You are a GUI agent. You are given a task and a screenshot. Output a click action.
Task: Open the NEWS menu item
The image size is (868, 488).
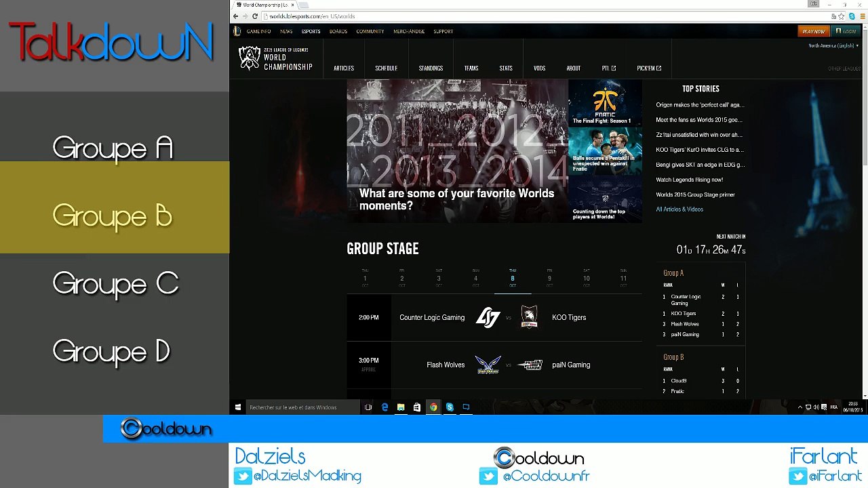coord(286,31)
